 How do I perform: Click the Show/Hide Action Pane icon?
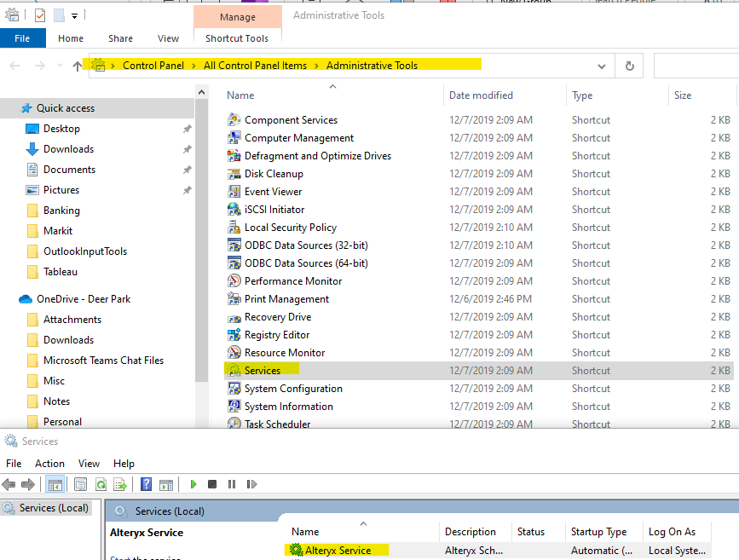point(166,484)
